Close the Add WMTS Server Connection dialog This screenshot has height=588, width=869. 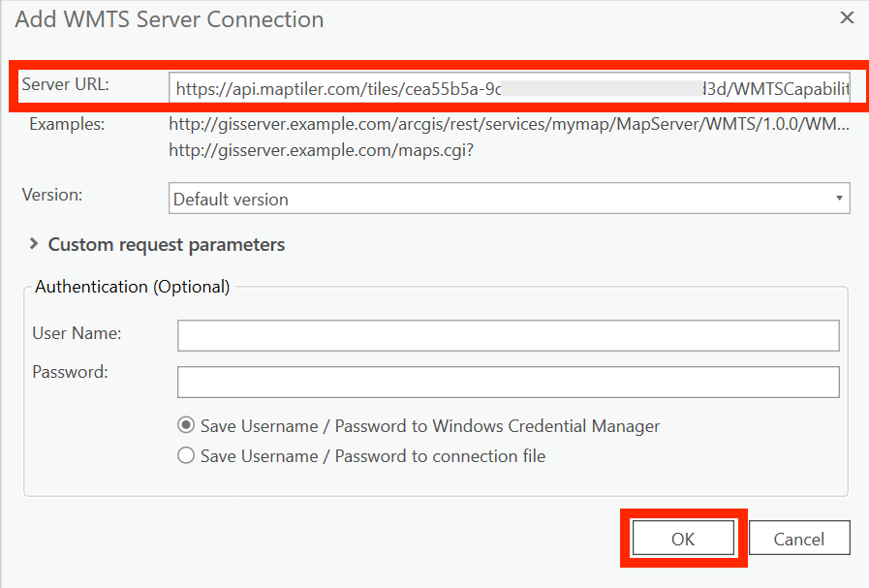click(847, 17)
